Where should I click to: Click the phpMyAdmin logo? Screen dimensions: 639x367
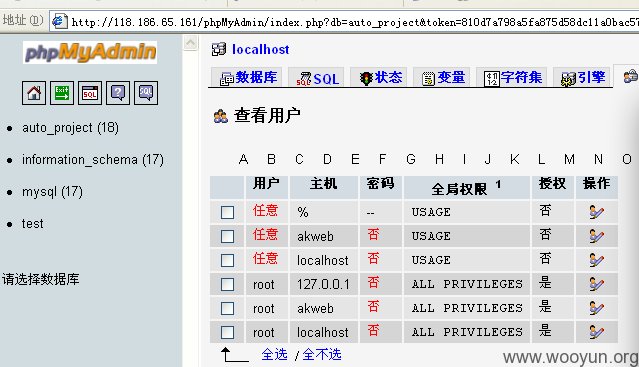tap(90, 52)
